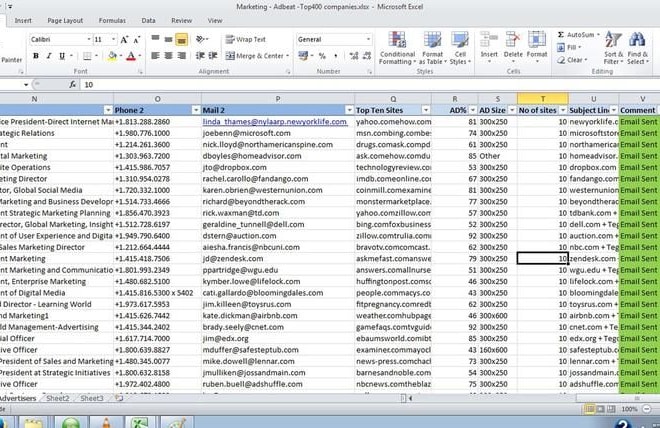660x428 pixels.
Task: Set middle vertical alignment
Action: click(x=168, y=39)
